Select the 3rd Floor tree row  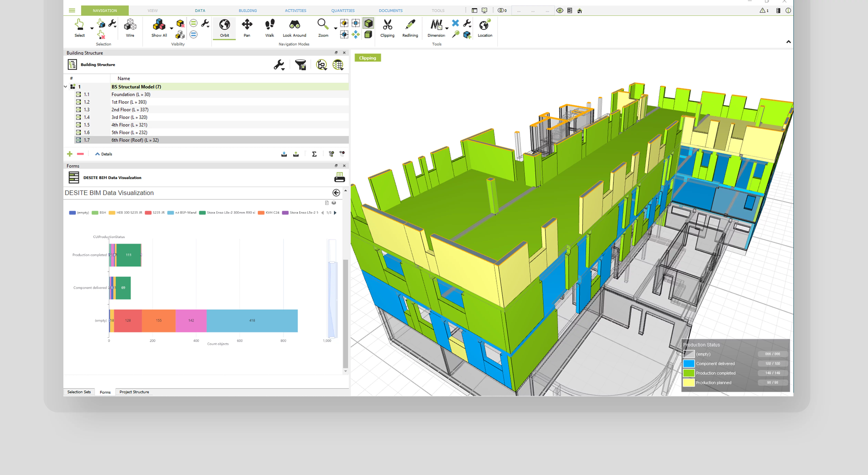[x=129, y=117]
